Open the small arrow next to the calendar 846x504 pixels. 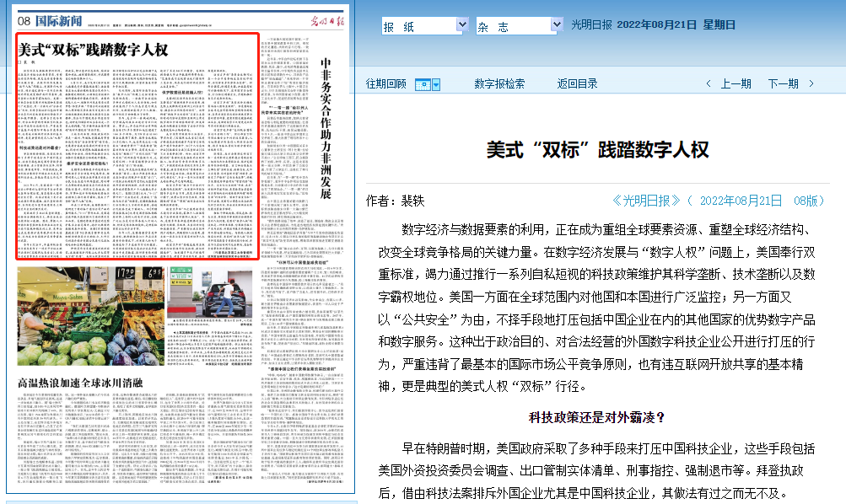(435, 84)
